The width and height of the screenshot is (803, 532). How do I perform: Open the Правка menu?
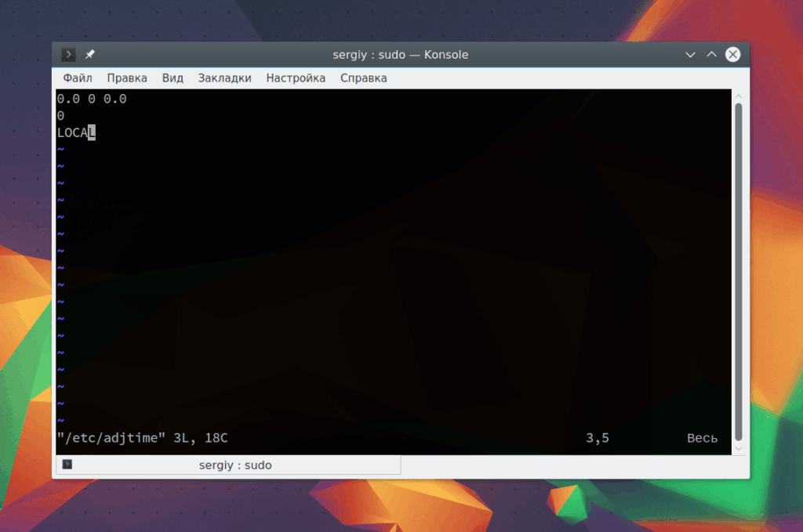[127, 78]
